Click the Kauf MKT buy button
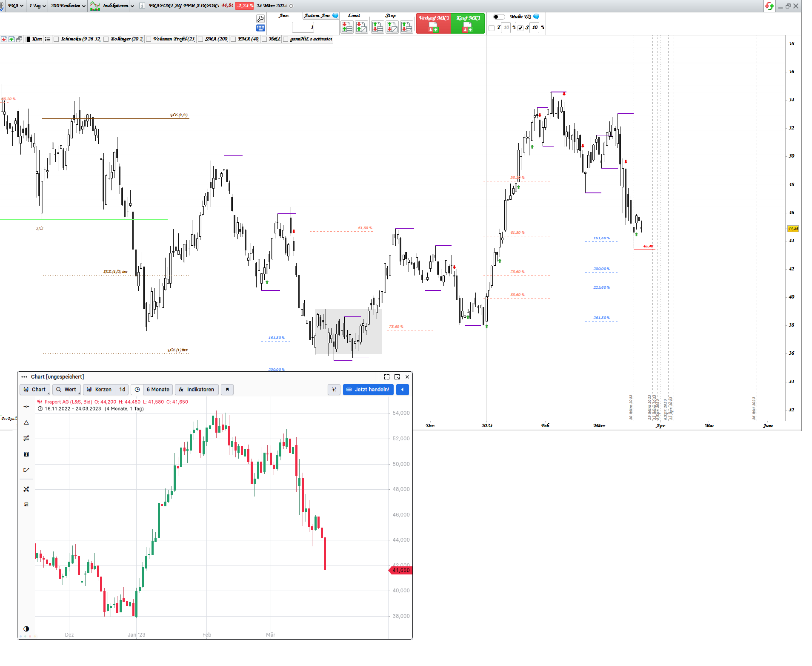This screenshot has width=812, height=666. [468, 23]
